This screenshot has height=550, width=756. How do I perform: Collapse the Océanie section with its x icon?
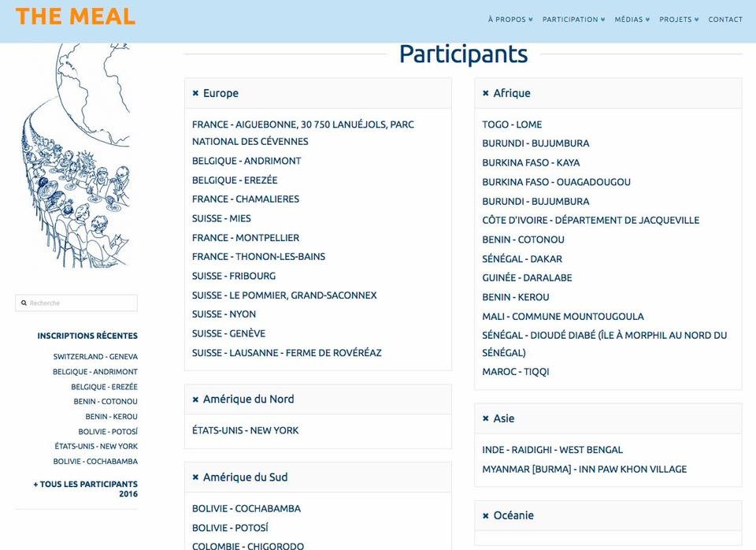[x=486, y=516]
